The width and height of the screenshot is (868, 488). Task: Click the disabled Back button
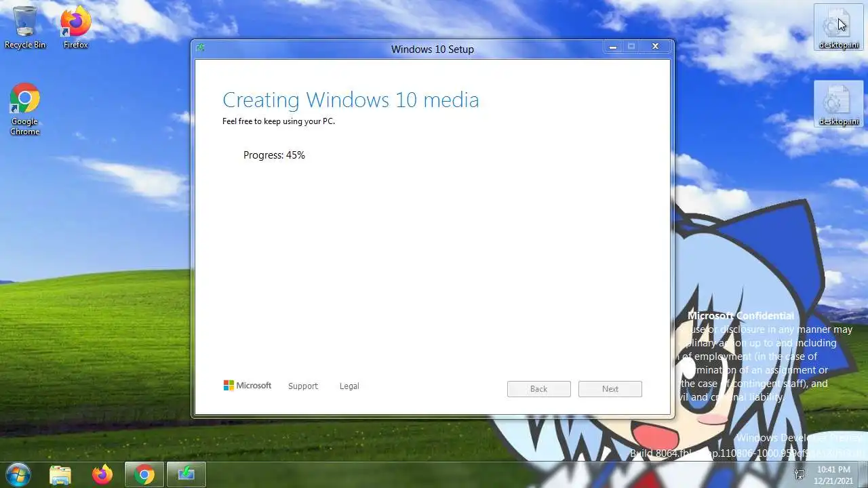coord(538,389)
